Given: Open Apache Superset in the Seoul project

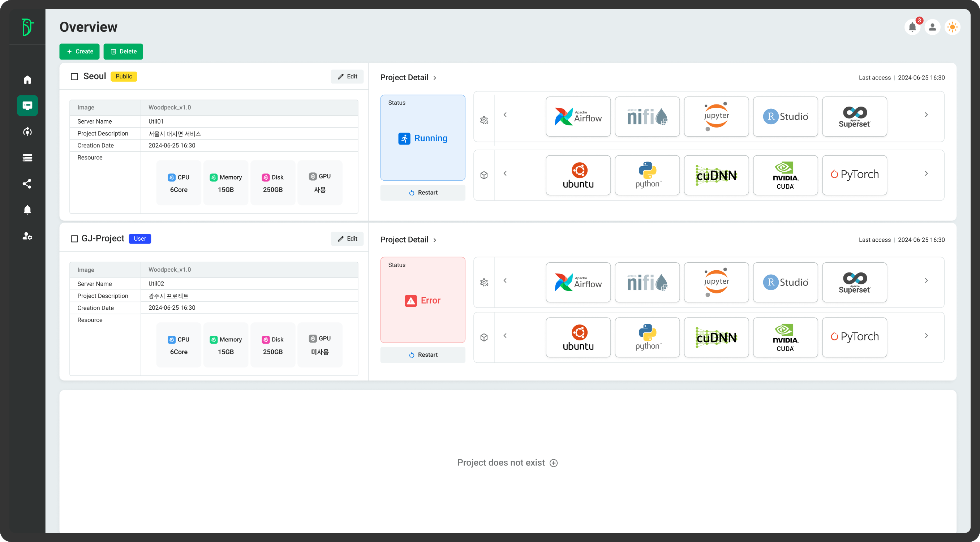Looking at the screenshot, I should 855,116.
